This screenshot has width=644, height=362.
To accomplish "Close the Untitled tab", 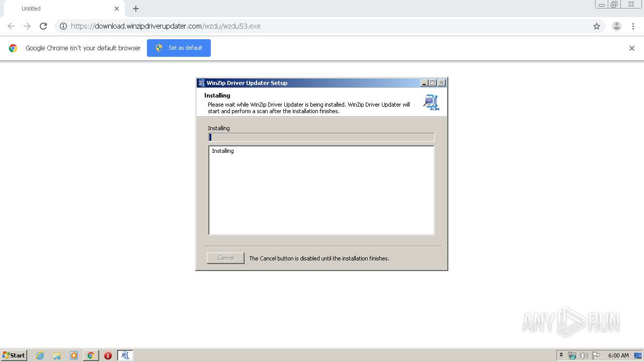I will pyautogui.click(x=117, y=9).
